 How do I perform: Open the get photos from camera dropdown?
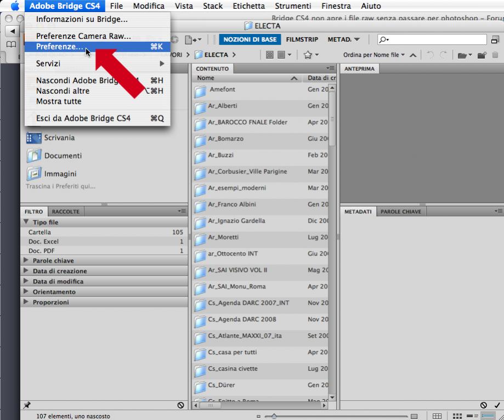pyautogui.click(x=193, y=40)
